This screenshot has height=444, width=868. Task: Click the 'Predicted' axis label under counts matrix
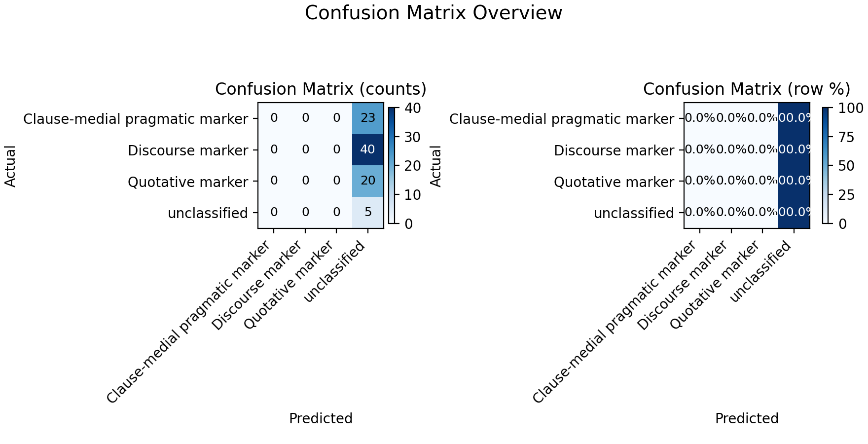pos(321,418)
